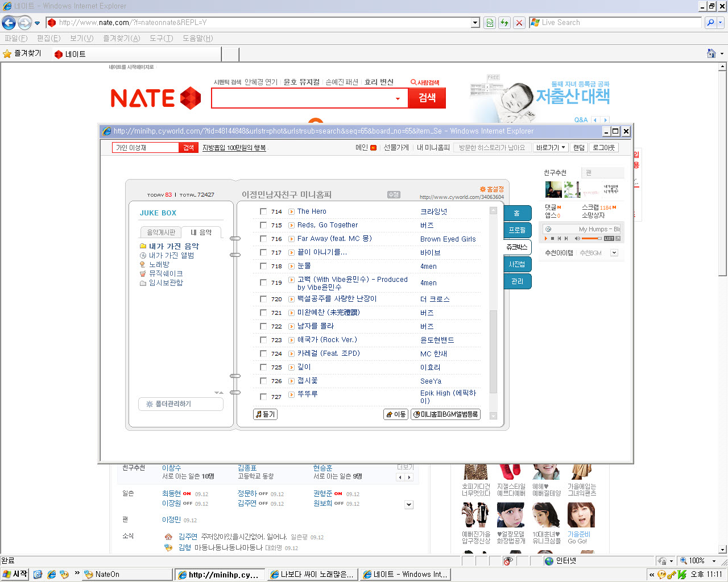Screen dimensions: 728x582
Task: Check the box for track 720
Action: pyautogui.click(x=263, y=299)
